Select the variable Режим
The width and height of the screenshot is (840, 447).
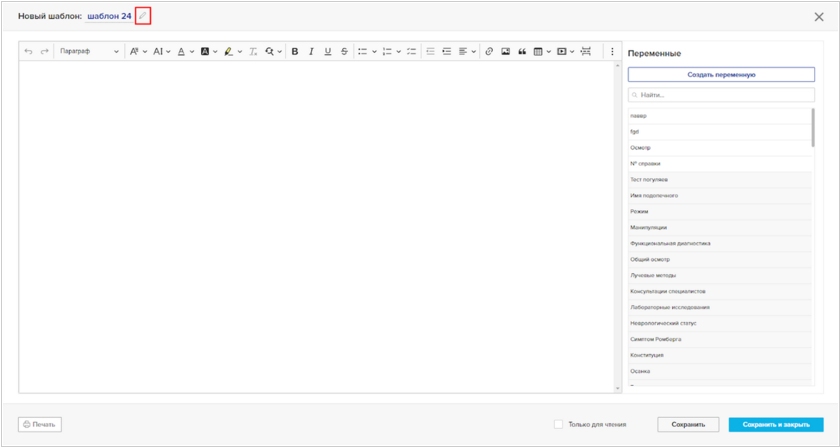tap(720, 212)
